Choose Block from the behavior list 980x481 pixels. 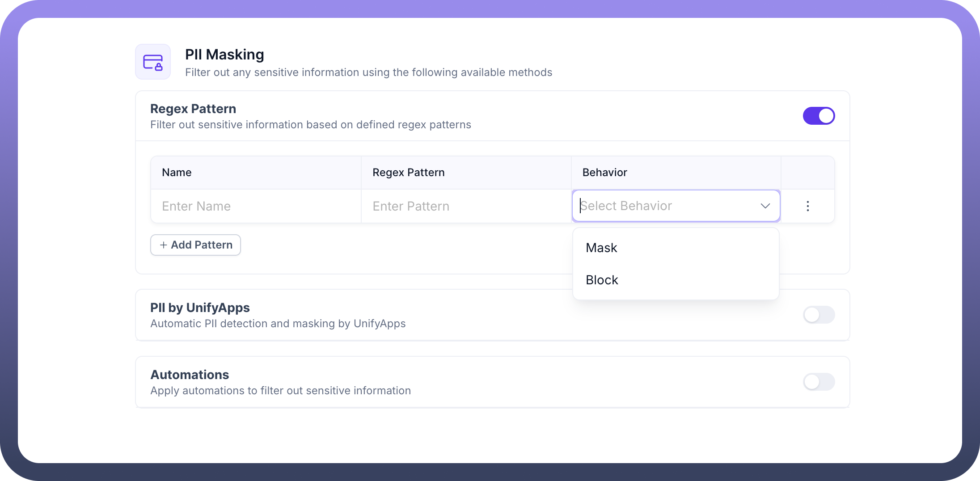[602, 280]
